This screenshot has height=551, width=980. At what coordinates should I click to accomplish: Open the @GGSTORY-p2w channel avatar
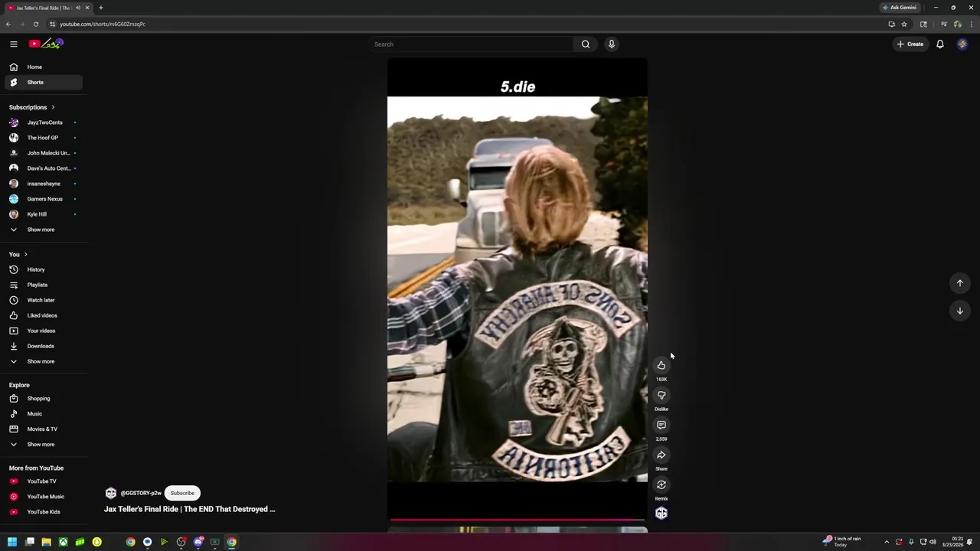111,493
